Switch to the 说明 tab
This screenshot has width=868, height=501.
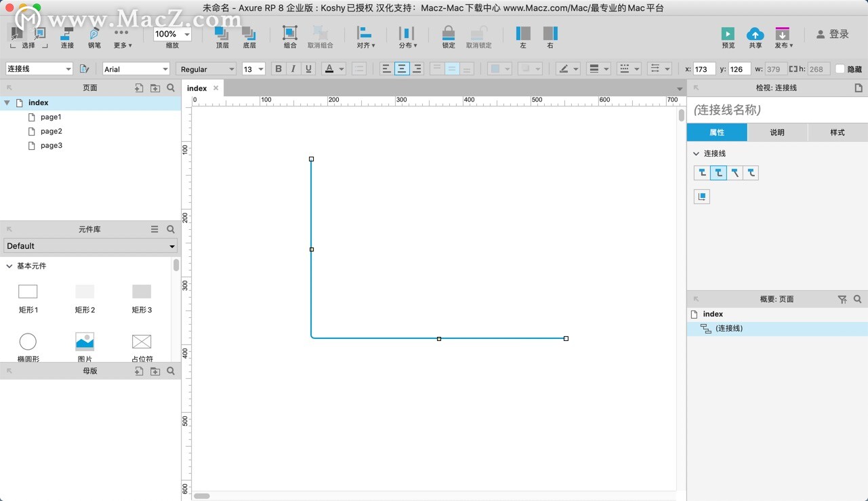pyautogui.click(x=777, y=132)
